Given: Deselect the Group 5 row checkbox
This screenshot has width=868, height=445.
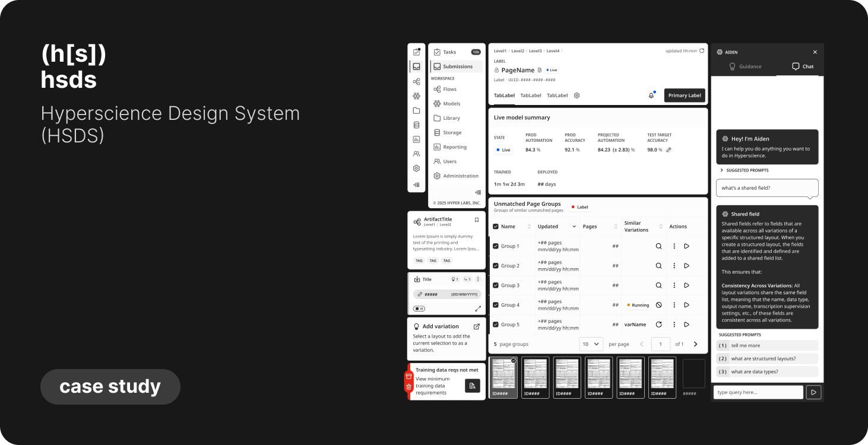Looking at the screenshot, I should click(x=496, y=325).
